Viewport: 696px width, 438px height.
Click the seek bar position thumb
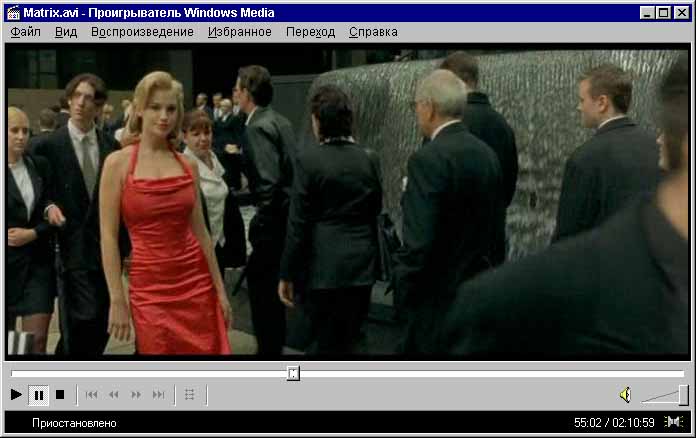point(293,373)
